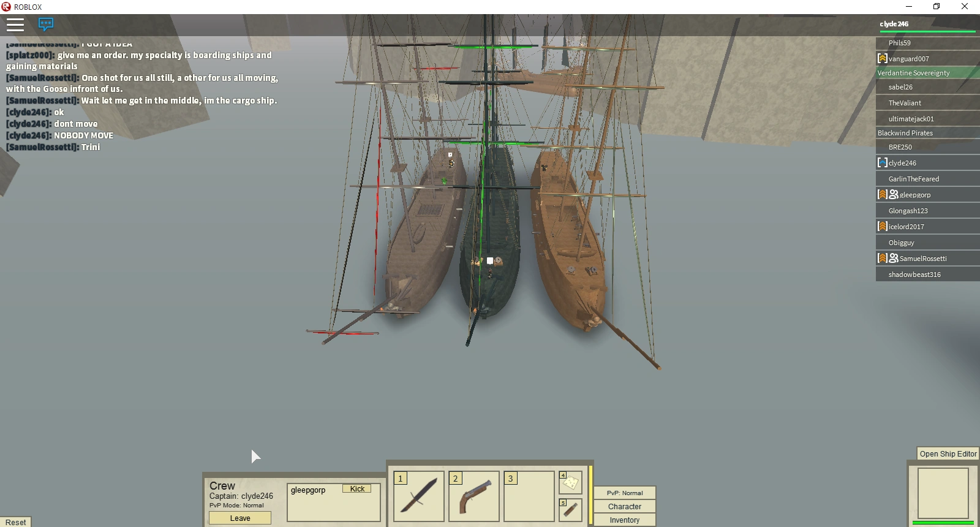Open the Character tab
Viewport: 980px width, 527px height.
point(625,507)
